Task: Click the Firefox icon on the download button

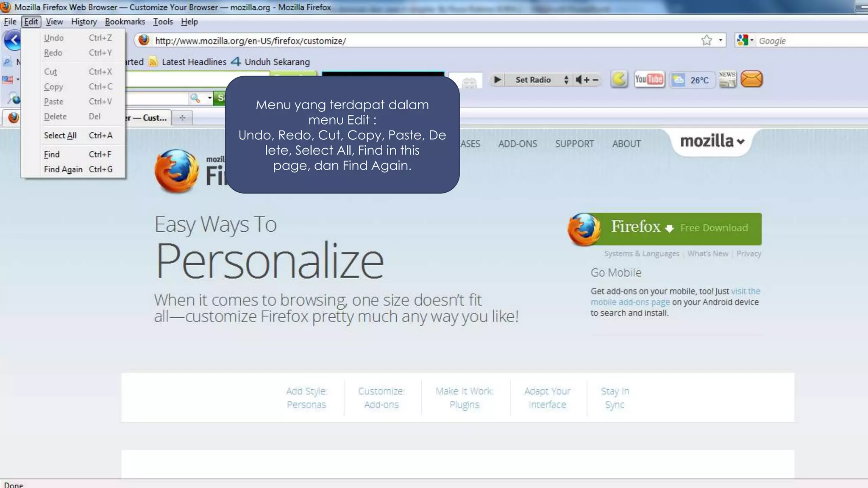Action: pyautogui.click(x=584, y=229)
